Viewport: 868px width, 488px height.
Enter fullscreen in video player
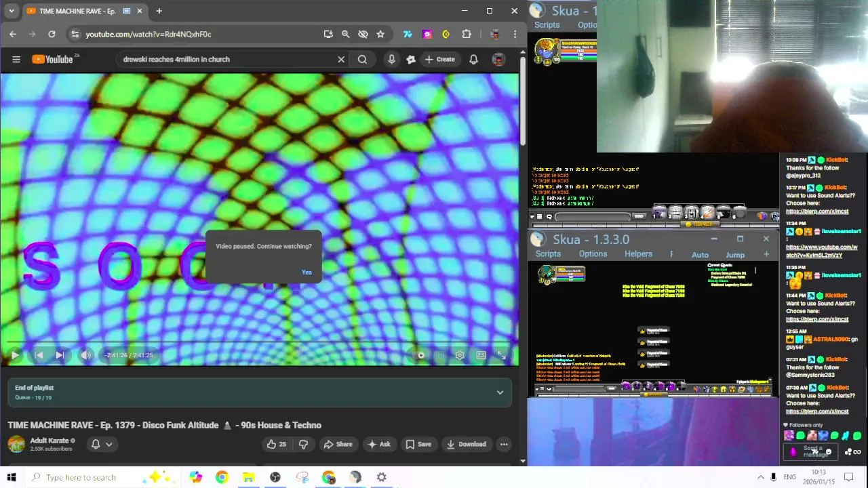[501, 355]
